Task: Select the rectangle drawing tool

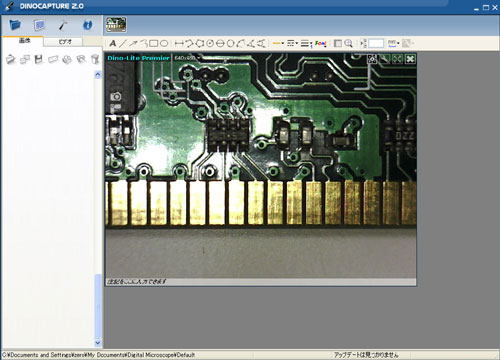Action: (154, 43)
